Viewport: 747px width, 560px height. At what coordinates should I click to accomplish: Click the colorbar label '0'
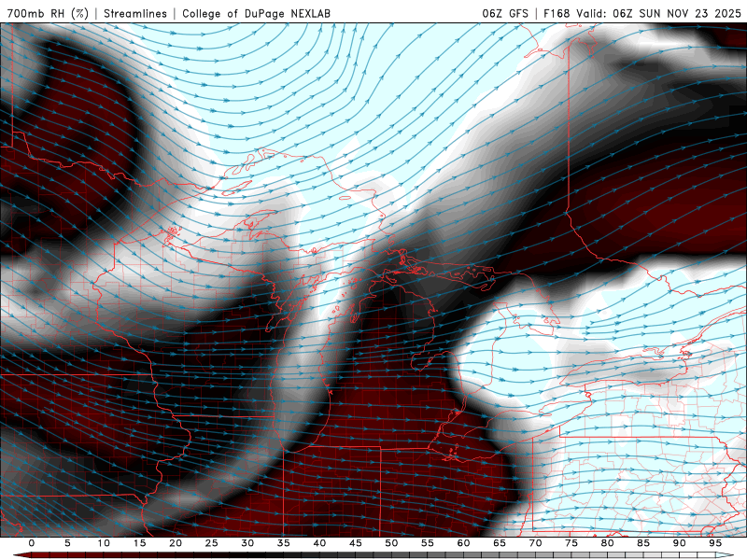(32, 543)
